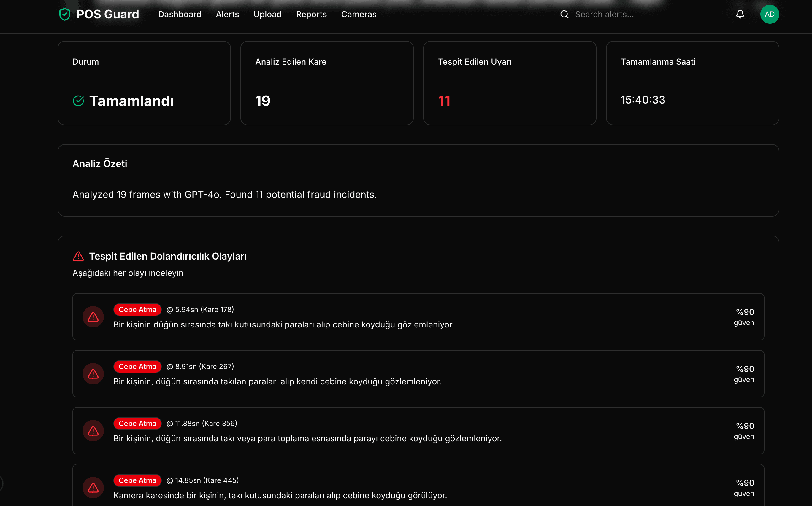The width and height of the screenshot is (812, 506).
Task: Click the green Tamamlandı checkmark icon
Action: 78,101
